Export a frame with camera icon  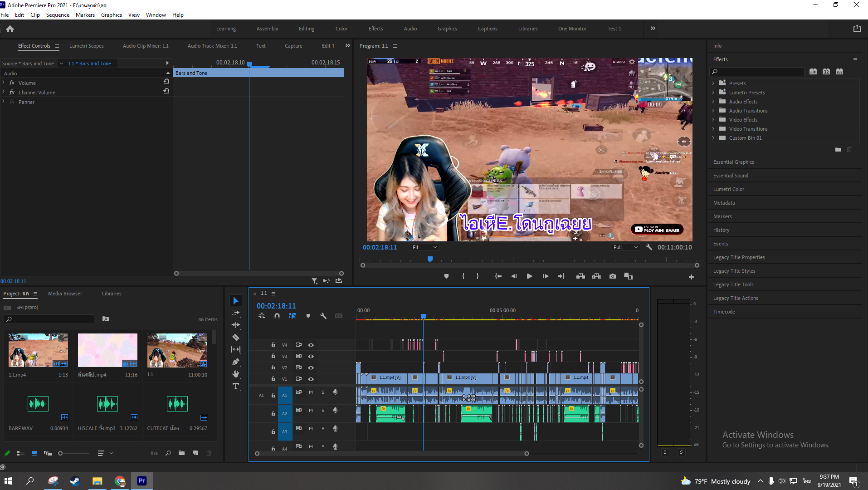coord(613,276)
